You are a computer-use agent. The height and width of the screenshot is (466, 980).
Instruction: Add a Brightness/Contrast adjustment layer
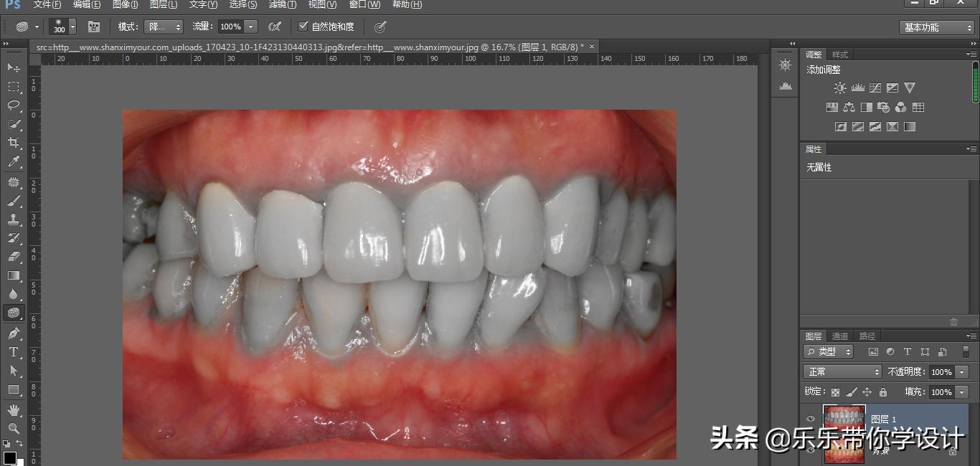pyautogui.click(x=839, y=87)
